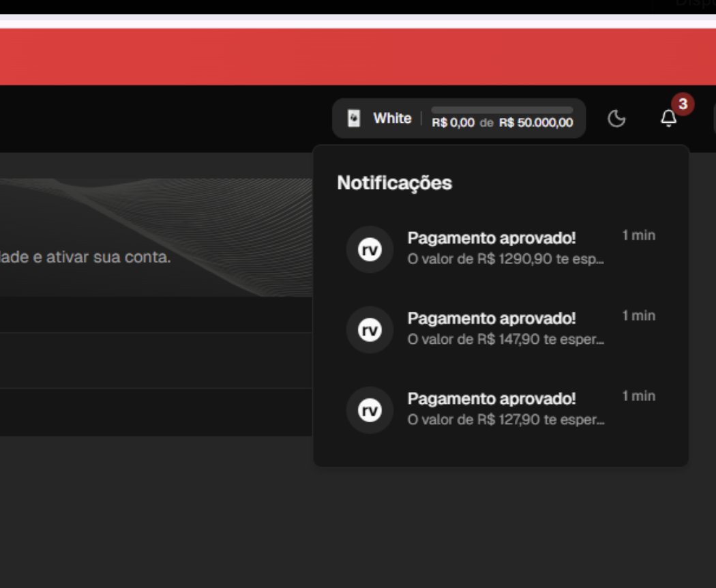Image resolution: width=716 pixels, height=588 pixels.
Task: Open the notifications bell icon
Action: [668, 118]
